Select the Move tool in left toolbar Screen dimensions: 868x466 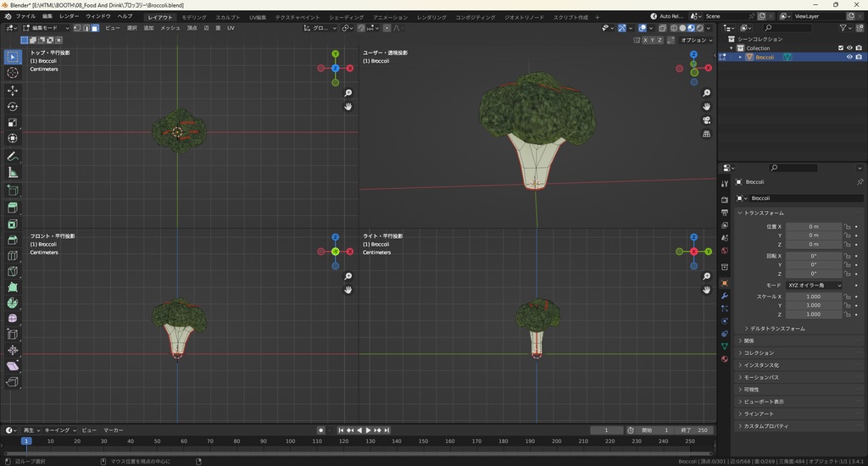[13, 91]
